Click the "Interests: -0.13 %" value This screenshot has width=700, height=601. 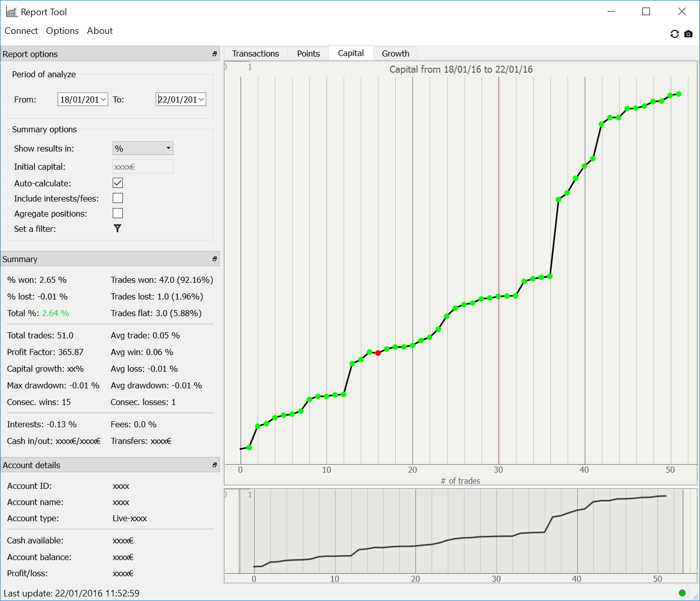42,424
